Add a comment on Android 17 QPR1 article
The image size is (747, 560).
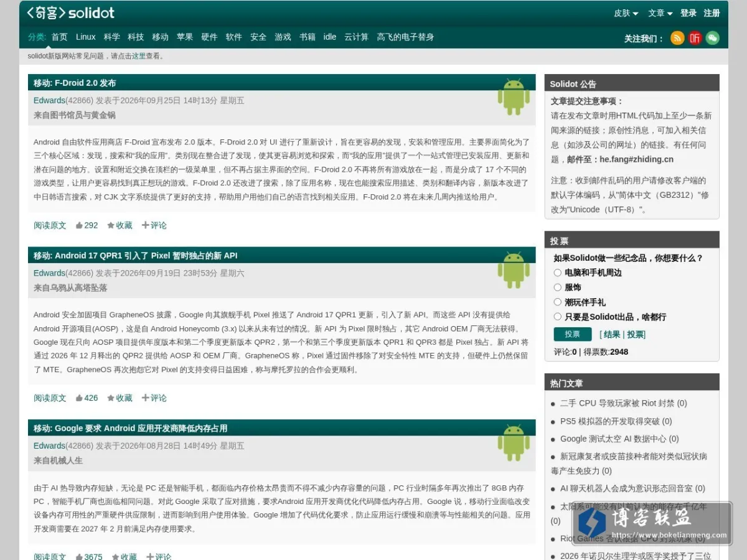point(154,398)
